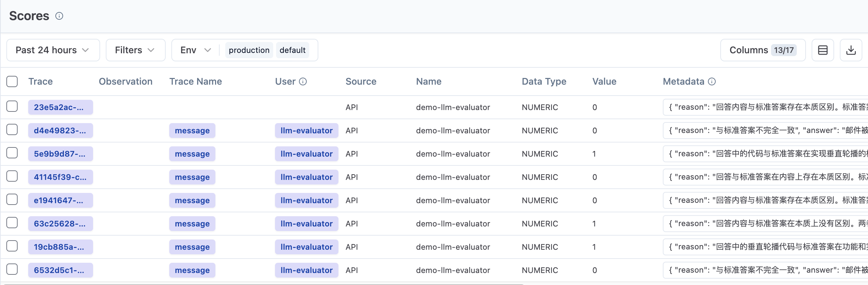Click message trace name in 6532d5c1 row
The width and height of the screenshot is (868, 285).
pos(192,270)
